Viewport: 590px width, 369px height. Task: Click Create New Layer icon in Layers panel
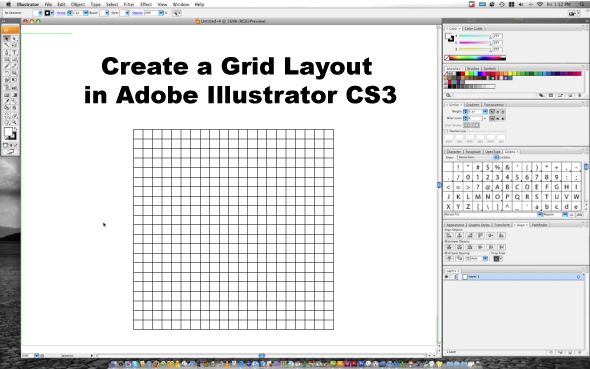(570, 352)
